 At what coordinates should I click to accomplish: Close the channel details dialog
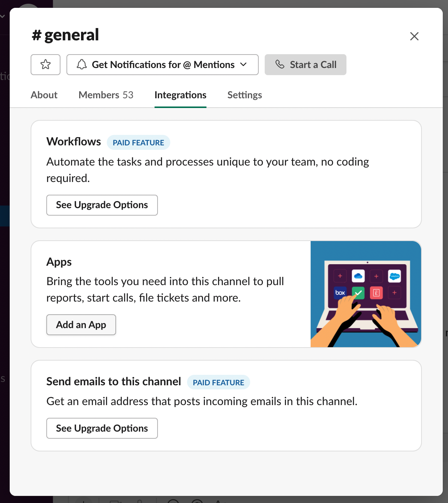click(414, 36)
